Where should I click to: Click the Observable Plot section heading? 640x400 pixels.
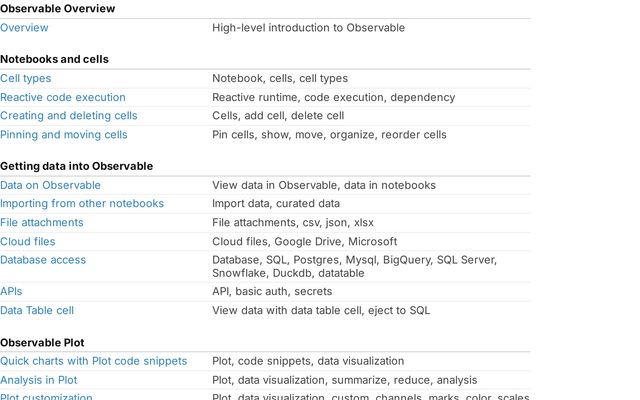tap(42, 343)
